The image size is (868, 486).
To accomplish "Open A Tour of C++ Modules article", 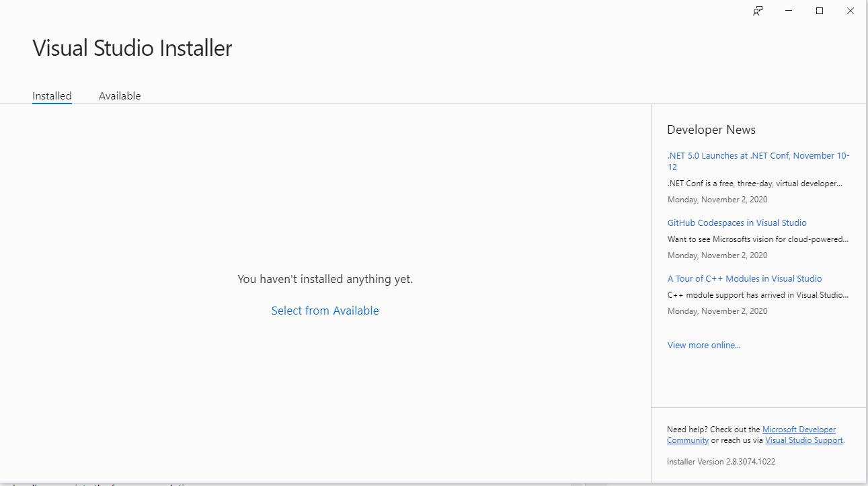I will (x=744, y=278).
